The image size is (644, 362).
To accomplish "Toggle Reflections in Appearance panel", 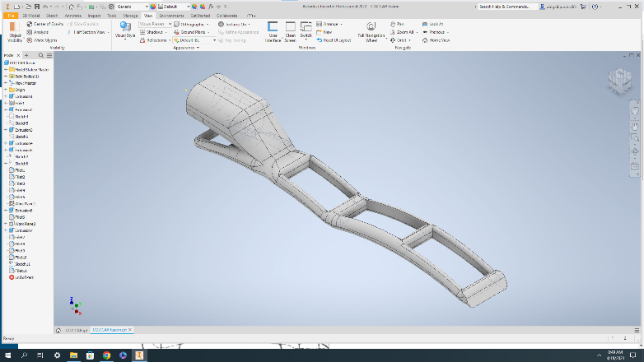I will pos(154,40).
